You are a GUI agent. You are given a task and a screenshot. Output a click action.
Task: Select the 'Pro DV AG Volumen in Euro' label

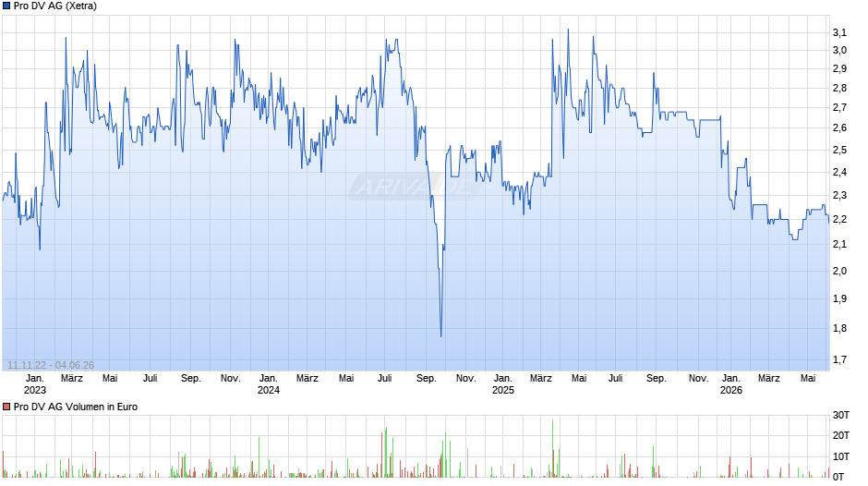[x=76, y=407]
